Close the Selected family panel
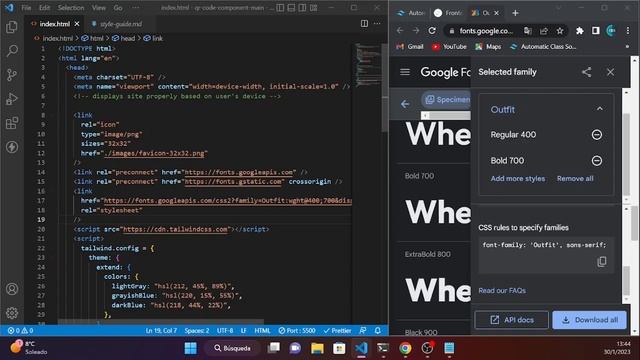Viewport: 640px width, 360px height. coord(610,72)
